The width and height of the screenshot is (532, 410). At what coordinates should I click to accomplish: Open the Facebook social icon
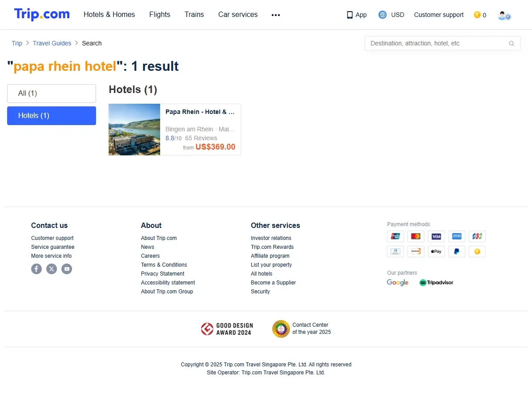(36, 269)
